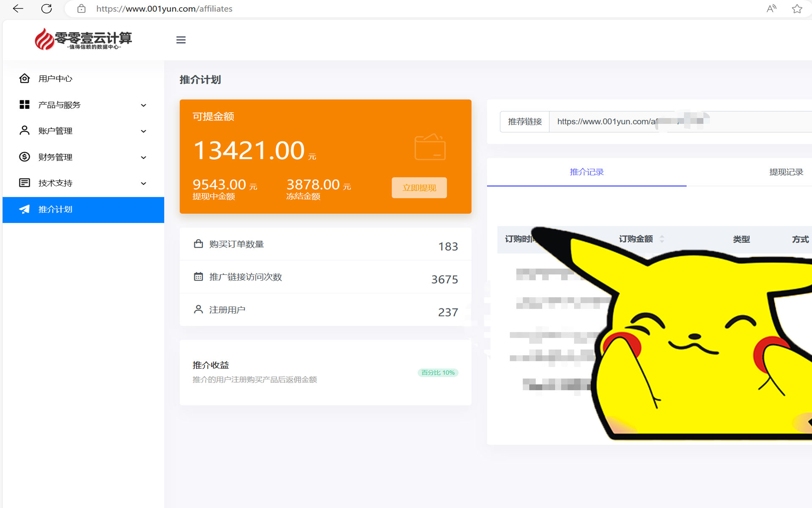Click the 产品与服务 grid icon

[25, 105]
